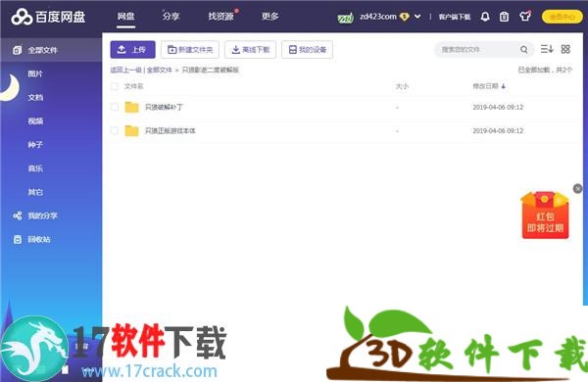Viewport: 588px width, 382px height.
Task: Select 音乐 in the sidebar
Action: tap(35, 168)
